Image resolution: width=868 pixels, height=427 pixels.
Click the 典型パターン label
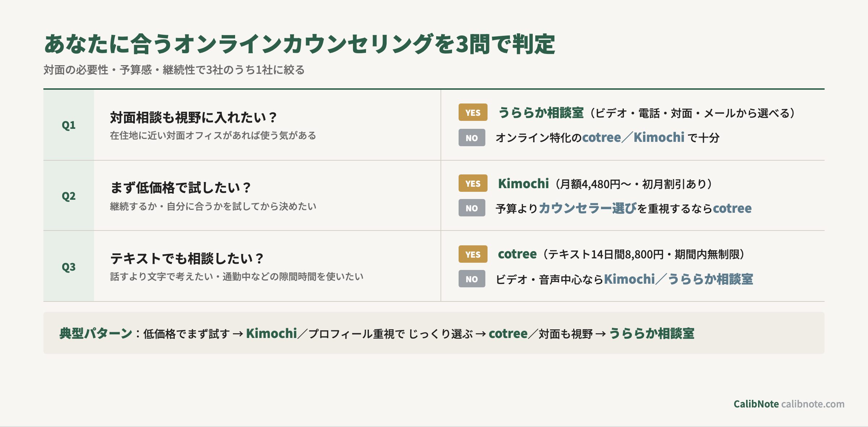[96, 333]
